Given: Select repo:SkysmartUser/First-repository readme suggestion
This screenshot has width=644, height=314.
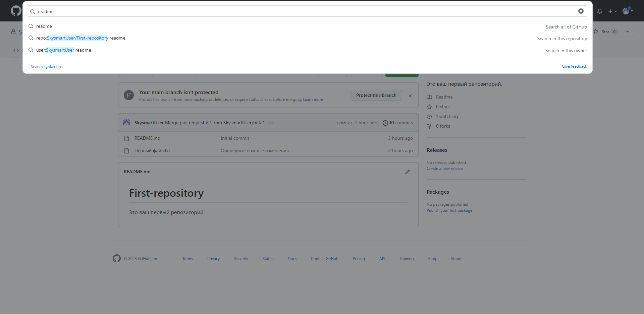Looking at the screenshot, I should coord(307,38).
